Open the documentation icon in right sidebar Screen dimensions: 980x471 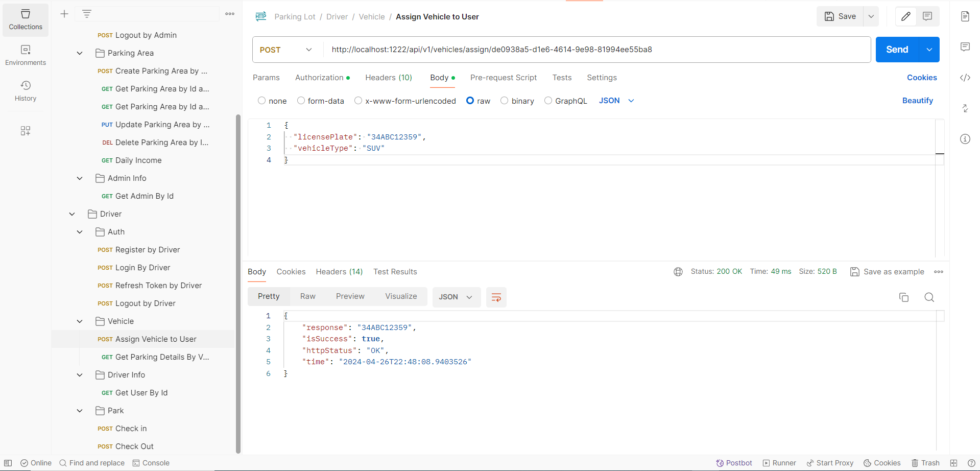tap(965, 16)
